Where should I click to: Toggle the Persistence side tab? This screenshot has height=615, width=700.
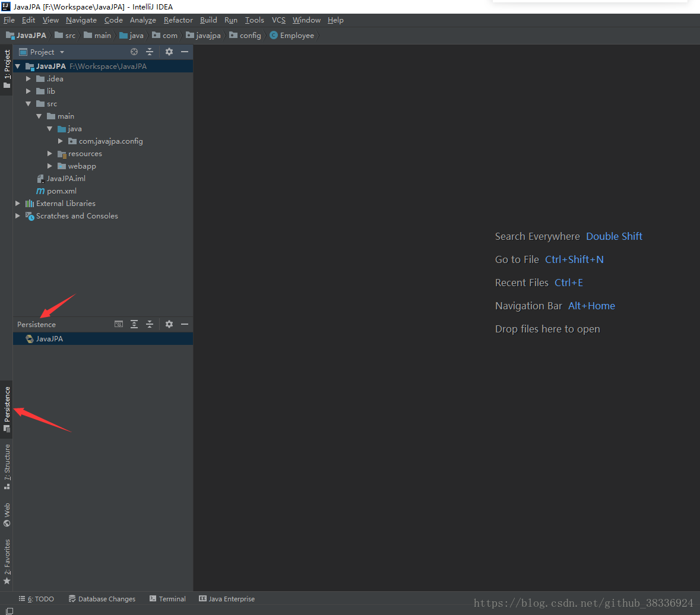(x=7, y=409)
